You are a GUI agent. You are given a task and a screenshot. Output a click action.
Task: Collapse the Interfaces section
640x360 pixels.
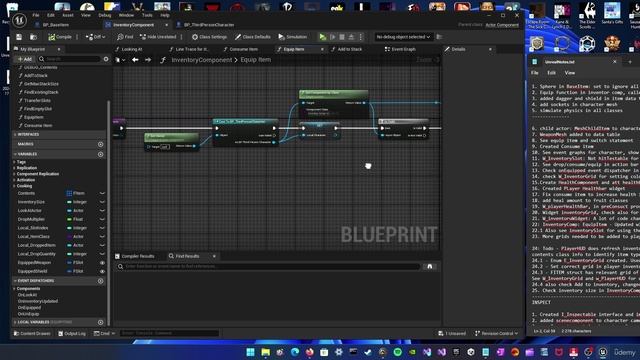click(15, 134)
